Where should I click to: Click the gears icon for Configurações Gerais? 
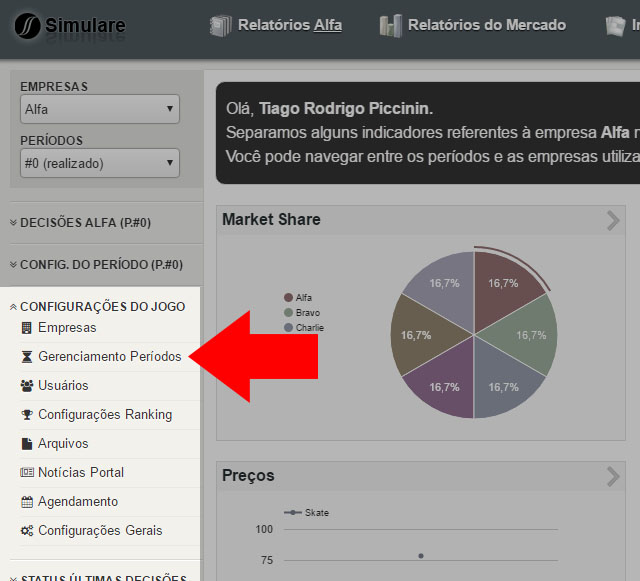[x=27, y=531]
